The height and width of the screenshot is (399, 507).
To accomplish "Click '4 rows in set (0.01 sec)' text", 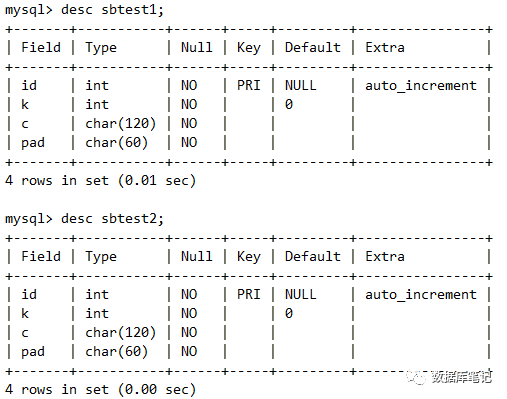I will tap(100, 181).
